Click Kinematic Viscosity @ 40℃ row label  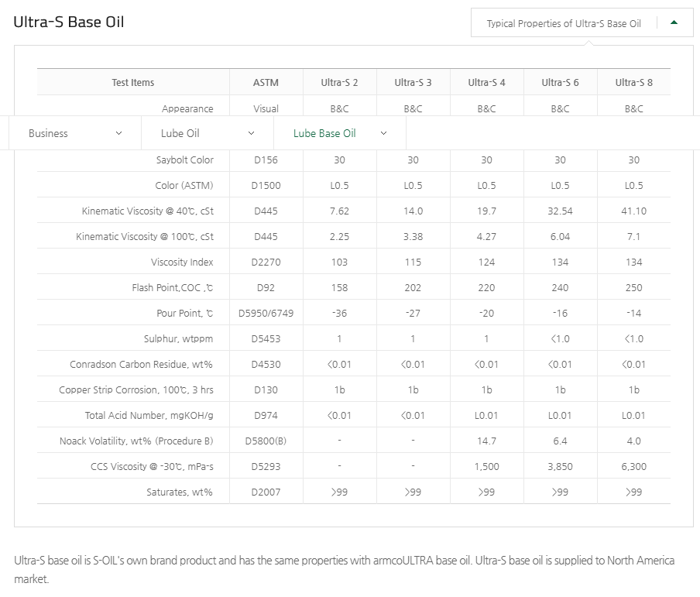pos(147,211)
